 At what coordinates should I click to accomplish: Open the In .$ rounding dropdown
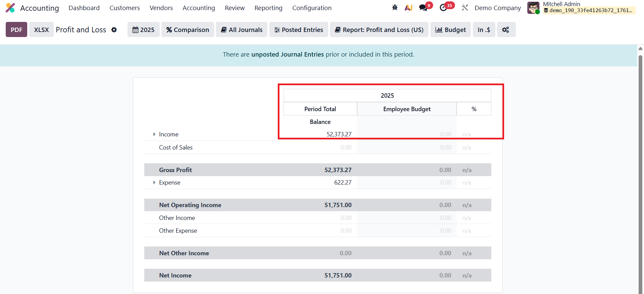tap(484, 30)
